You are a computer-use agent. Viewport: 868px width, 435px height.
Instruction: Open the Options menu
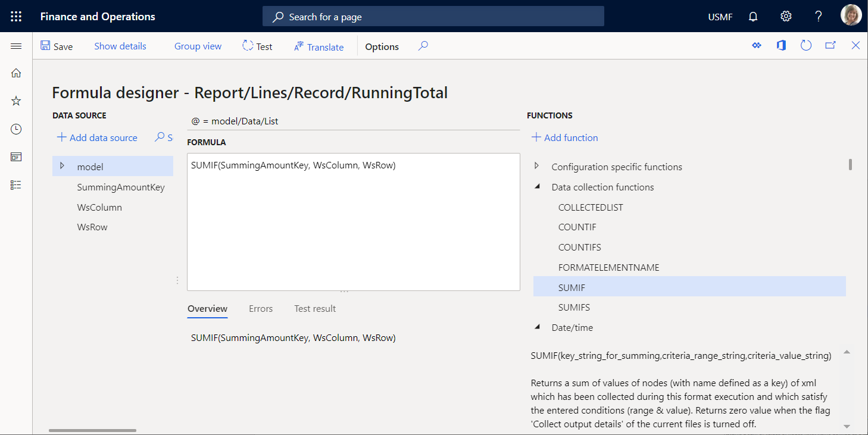pyautogui.click(x=382, y=46)
